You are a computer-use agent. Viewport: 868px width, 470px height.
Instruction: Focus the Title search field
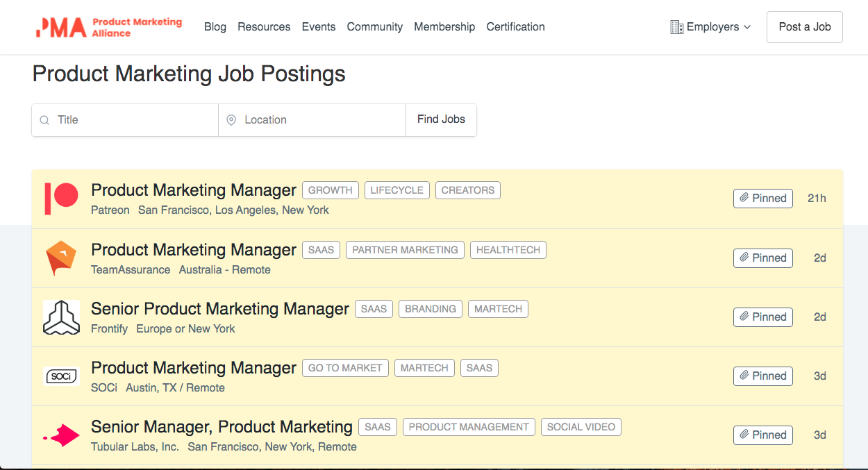125,120
